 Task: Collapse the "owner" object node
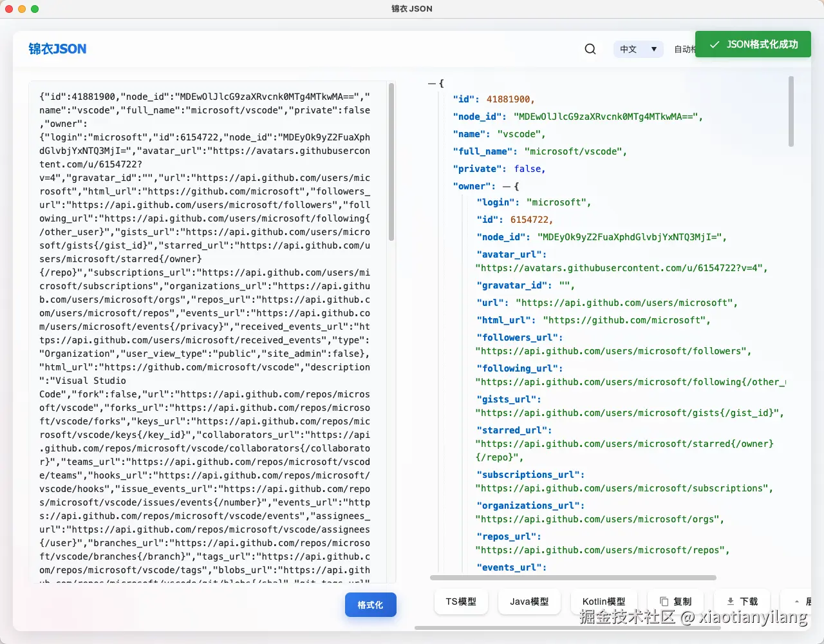point(507,186)
